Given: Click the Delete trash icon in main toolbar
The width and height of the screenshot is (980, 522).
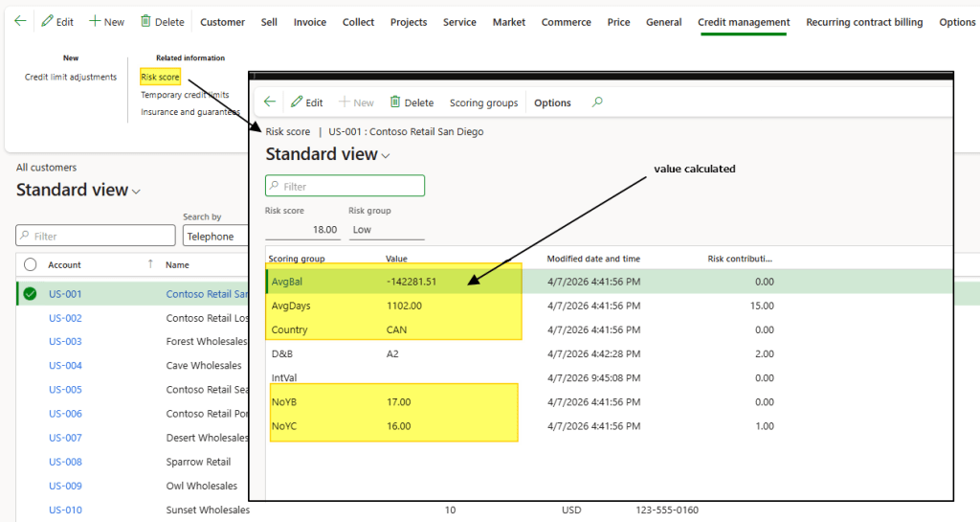Looking at the screenshot, I should [x=145, y=21].
